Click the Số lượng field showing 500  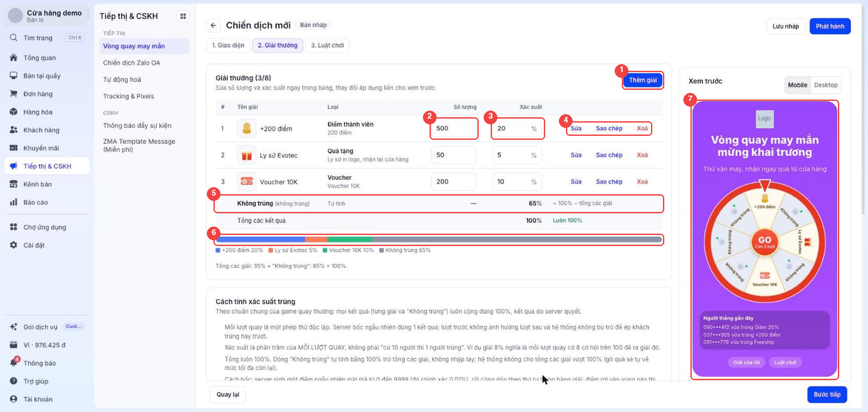click(453, 128)
